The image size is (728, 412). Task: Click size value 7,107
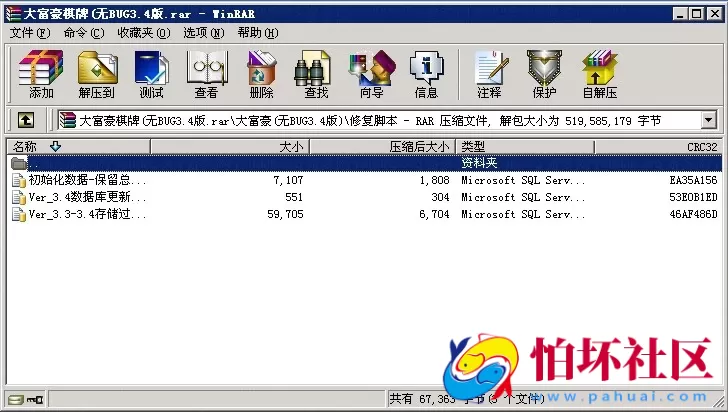(288, 180)
